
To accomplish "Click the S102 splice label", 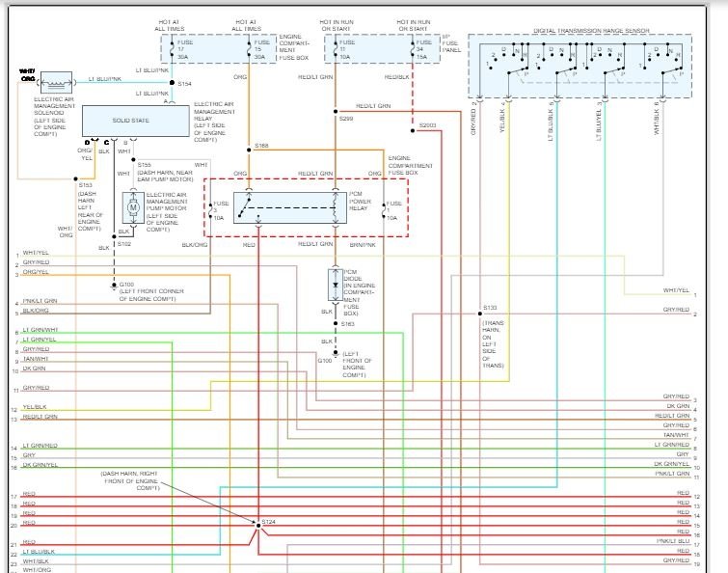I will coord(124,244).
